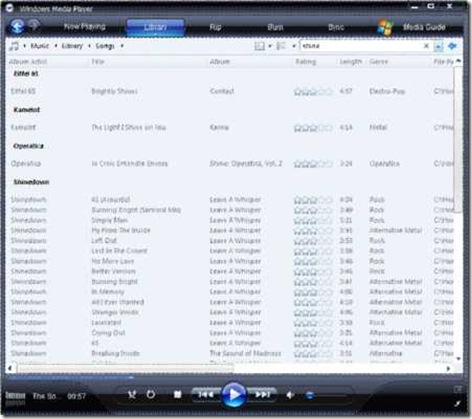Viewport: 472px width, 419px height.
Task: Switch to compact mode with corner icon
Action: coord(458,389)
